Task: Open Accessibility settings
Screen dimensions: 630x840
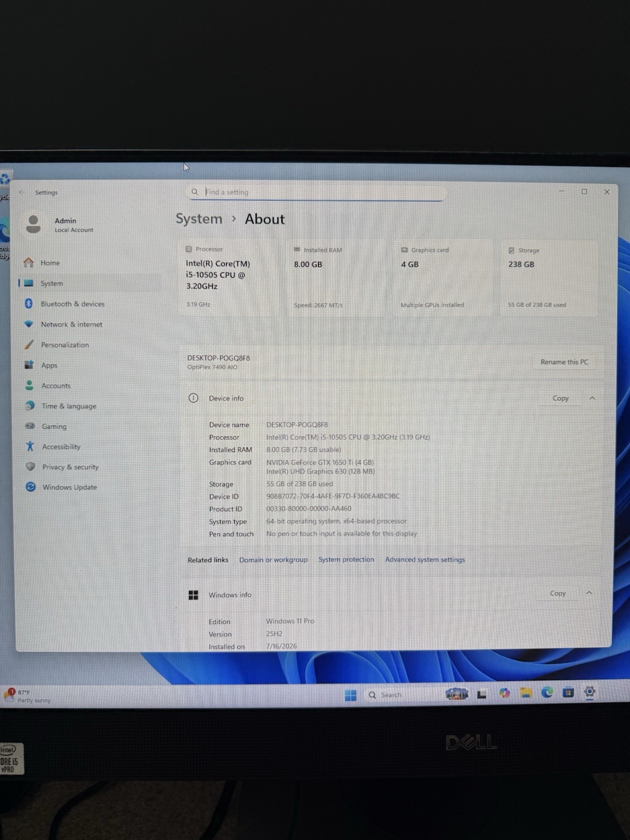Action: (61, 447)
